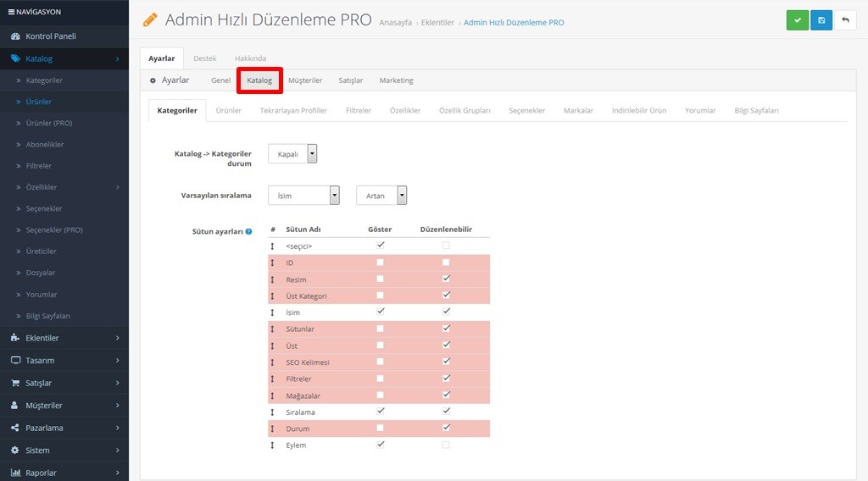Toggle Göster checkbox for Sütunlar row
The width and height of the screenshot is (868, 481).
pyautogui.click(x=380, y=329)
